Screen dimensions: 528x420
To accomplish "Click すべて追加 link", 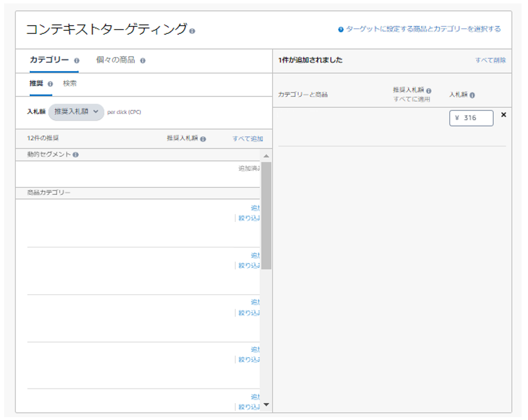I will click(x=248, y=139).
